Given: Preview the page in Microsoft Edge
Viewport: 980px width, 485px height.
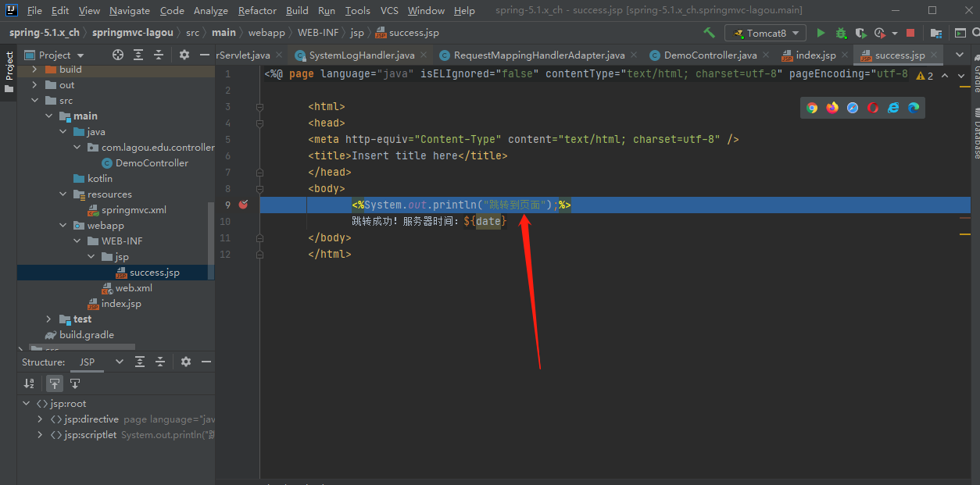Looking at the screenshot, I should 913,107.
